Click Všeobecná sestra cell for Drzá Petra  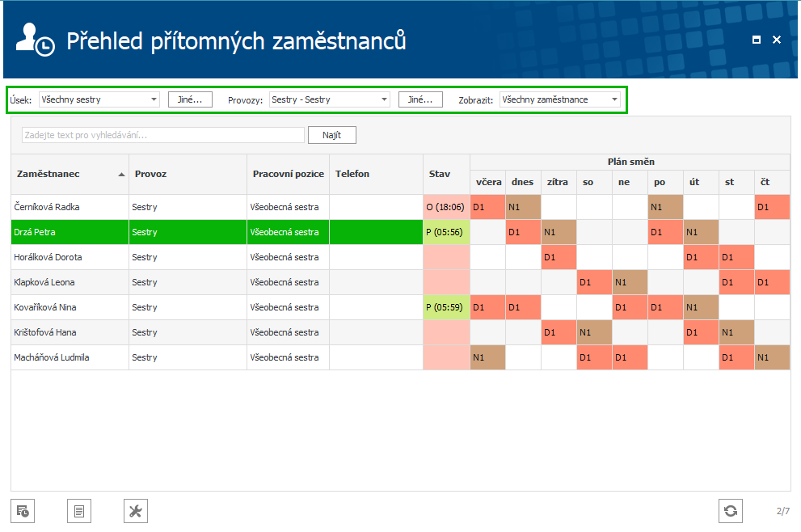coord(288,232)
